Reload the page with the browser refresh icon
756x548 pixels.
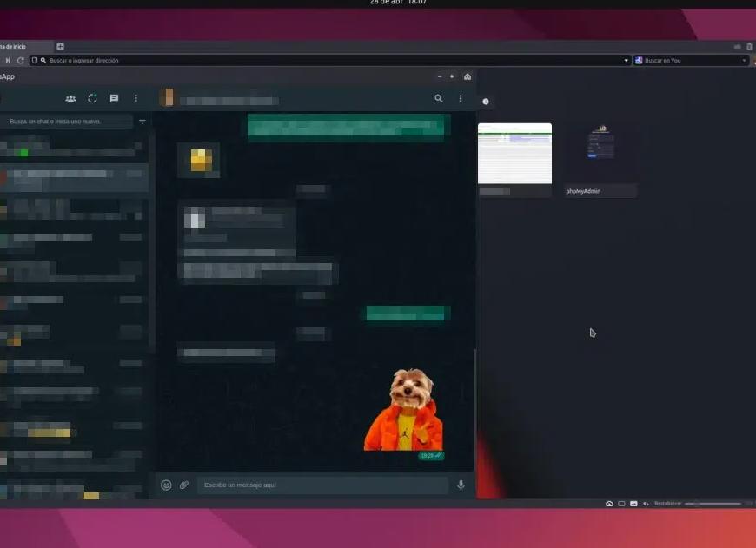pos(19,60)
